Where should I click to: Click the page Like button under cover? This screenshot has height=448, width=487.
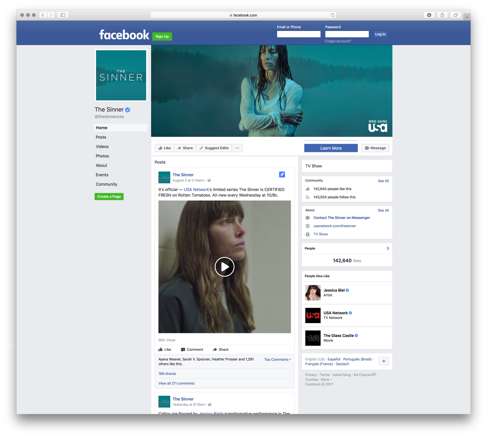pyautogui.click(x=164, y=148)
